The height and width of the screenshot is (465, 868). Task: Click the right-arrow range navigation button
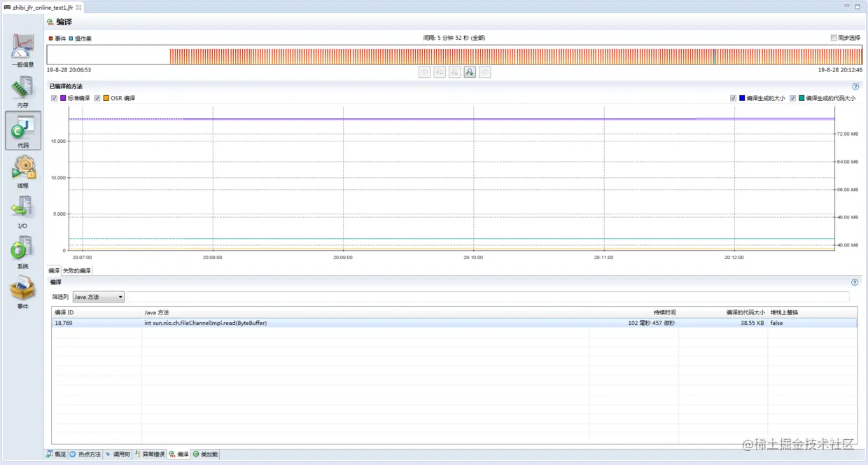pos(484,72)
